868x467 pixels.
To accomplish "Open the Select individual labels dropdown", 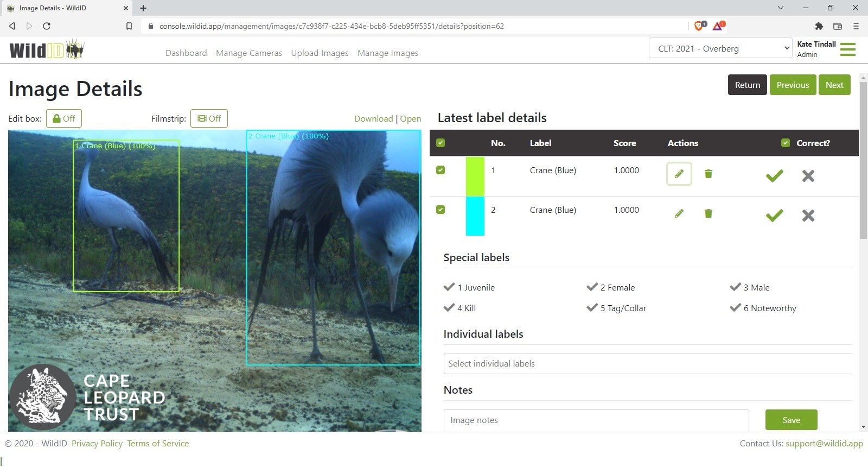I will coord(648,364).
